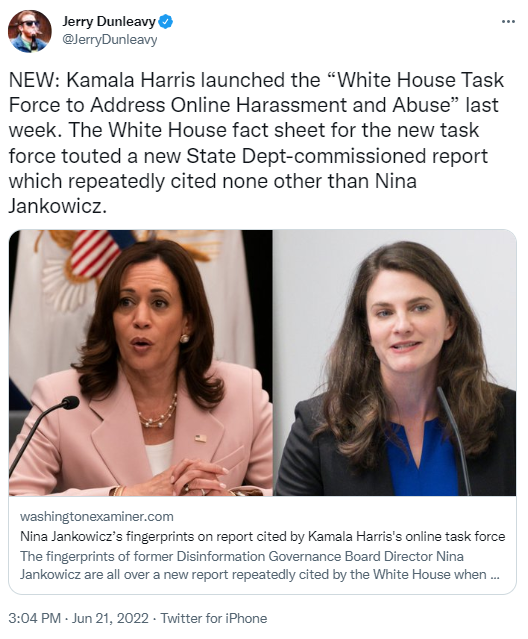Click the pearl necklace in left photo
This screenshot has height=639, width=528.
point(158,412)
